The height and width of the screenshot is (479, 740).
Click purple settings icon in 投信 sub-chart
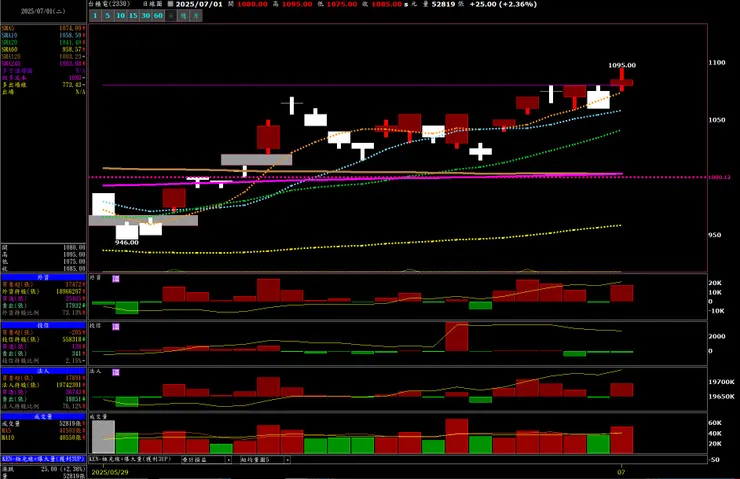tap(116, 327)
